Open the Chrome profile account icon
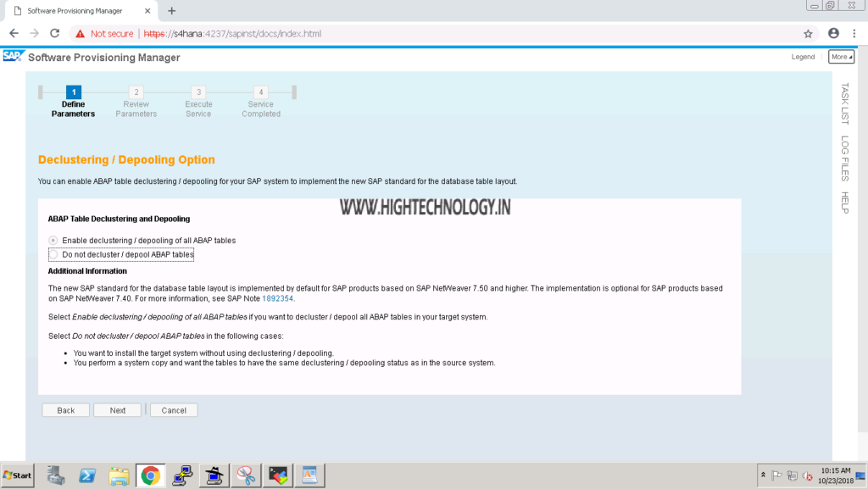Image resolution: width=868 pixels, height=489 pixels. point(833,34)
